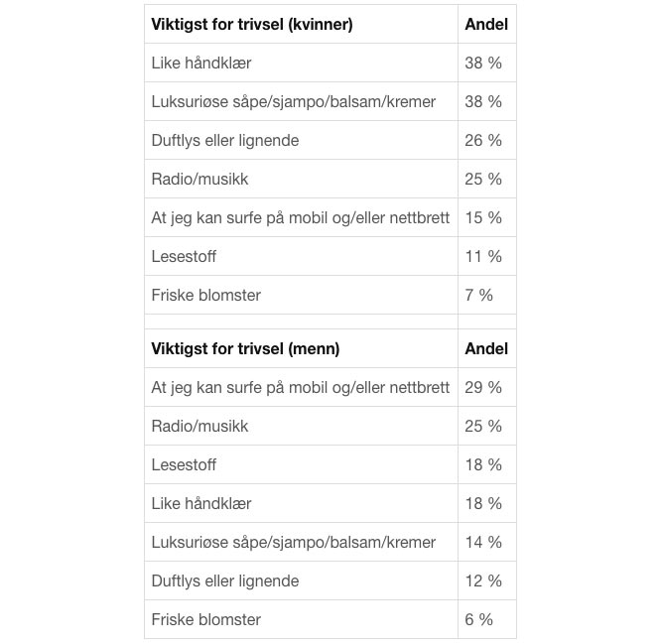Select the 29 % value for men

coord(483,387)
